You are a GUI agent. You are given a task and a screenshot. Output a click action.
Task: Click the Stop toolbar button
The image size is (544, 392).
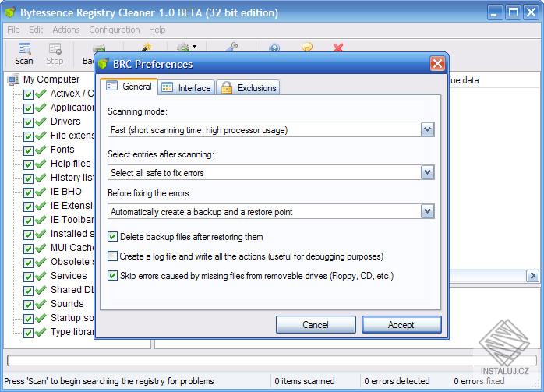[55, 54]
